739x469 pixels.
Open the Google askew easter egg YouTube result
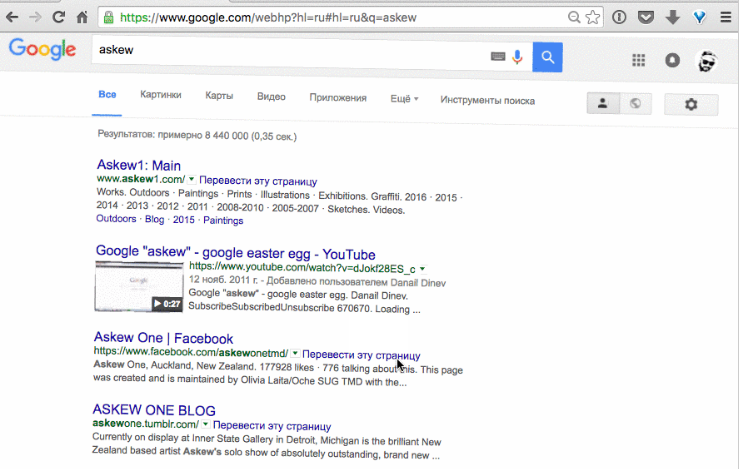(x=236, y=253)
